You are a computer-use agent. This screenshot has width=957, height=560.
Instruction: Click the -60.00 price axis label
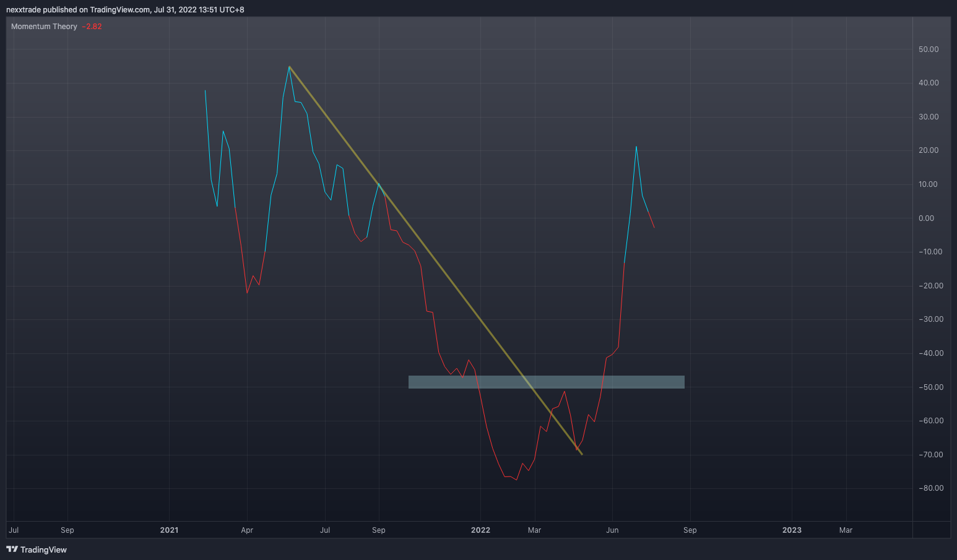click(x=931, y=421)
